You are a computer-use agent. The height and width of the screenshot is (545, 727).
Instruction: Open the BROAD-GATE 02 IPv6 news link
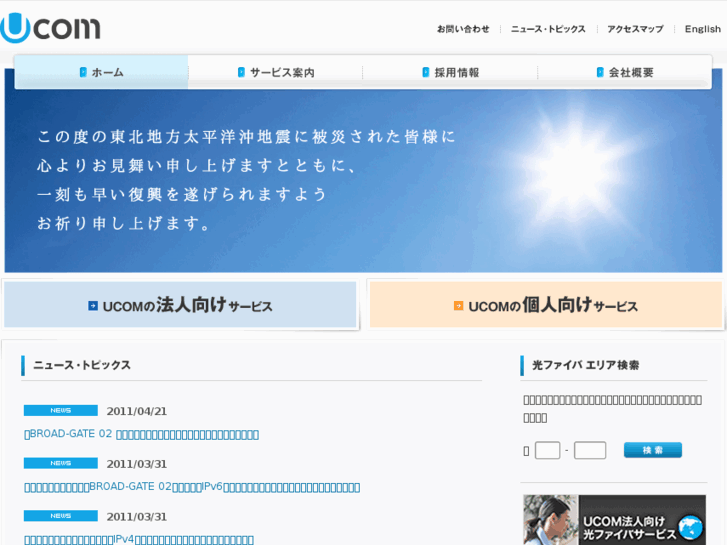(x=192, y=487)
